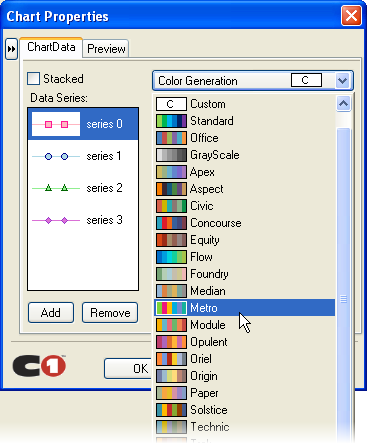Select the series 2 green triangle line icon

point(56,188)
